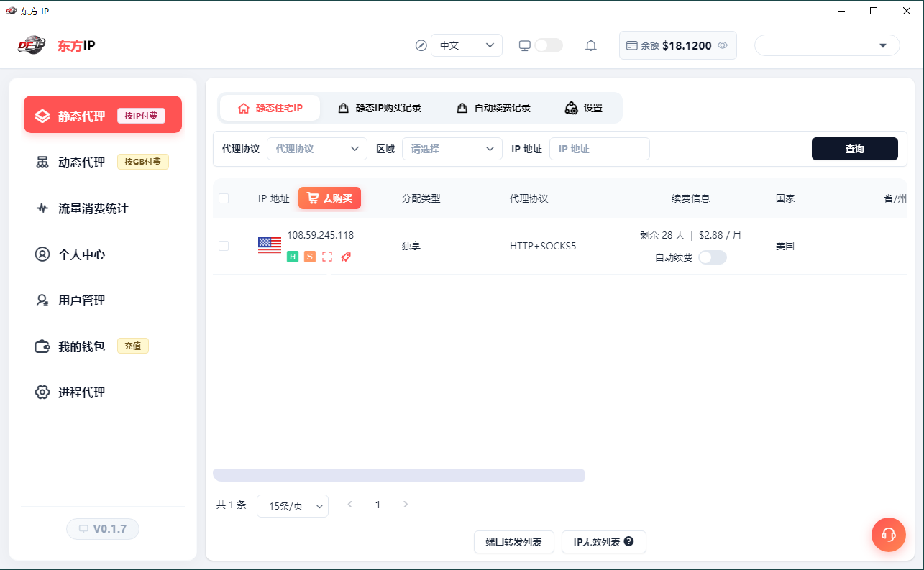Click the red fullscreen bracket icon on the IP row
The width and height of the screenshot is (924, 570).
coord(328,257)
